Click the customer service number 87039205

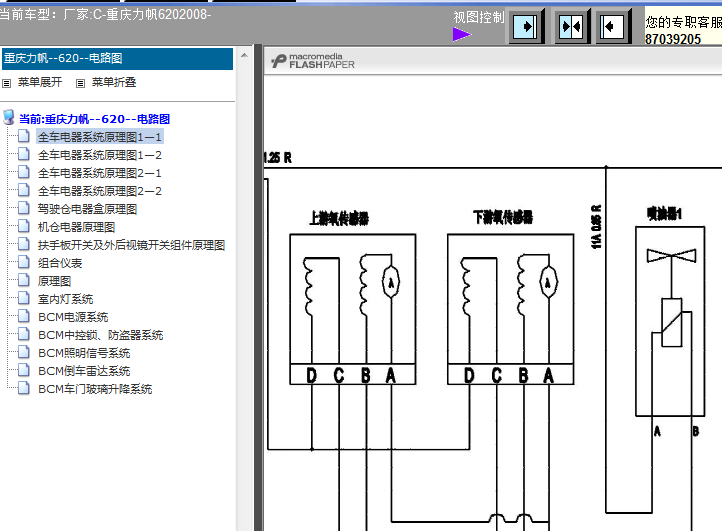click(x=673, y=39)
